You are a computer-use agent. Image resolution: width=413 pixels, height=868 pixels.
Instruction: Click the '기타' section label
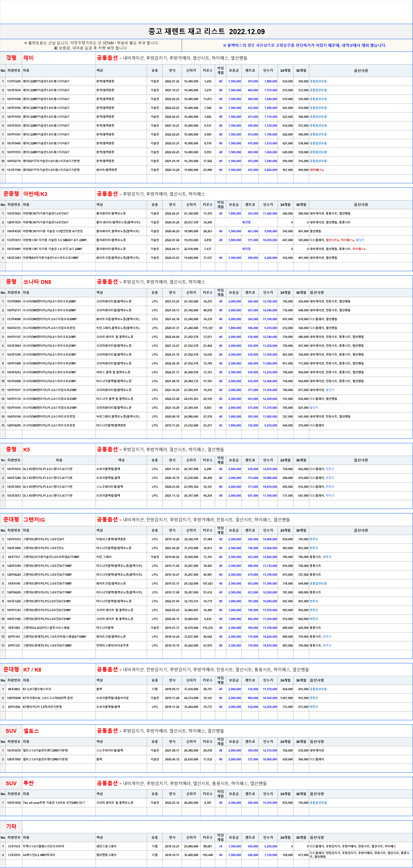[x=11, y=826]
